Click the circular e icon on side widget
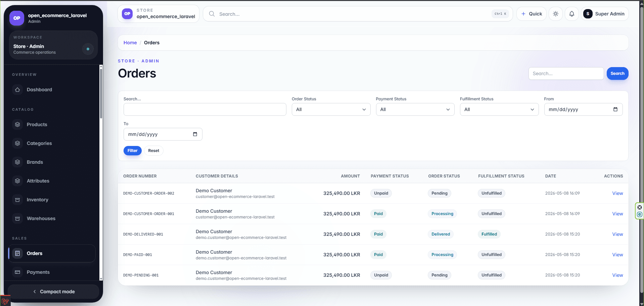644x306 pixels. coord(640,214)
